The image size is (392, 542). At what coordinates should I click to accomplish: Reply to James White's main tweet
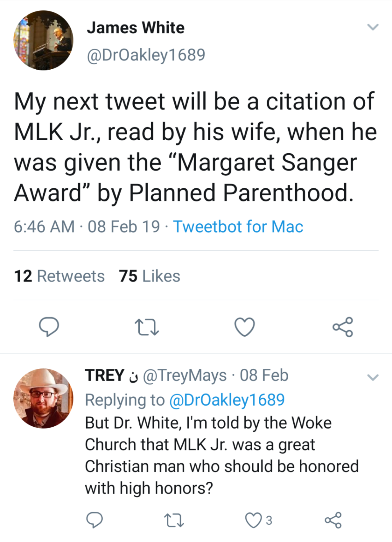[x=49, y=327]
